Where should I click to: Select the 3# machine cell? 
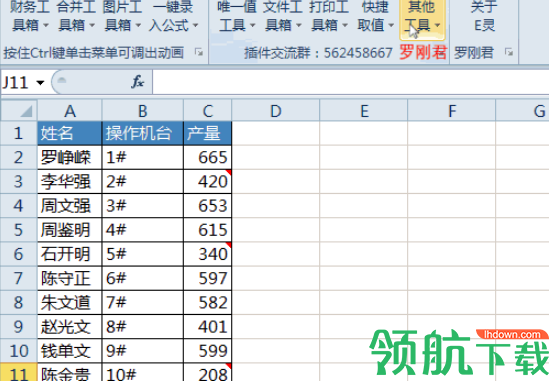point(143,206)
